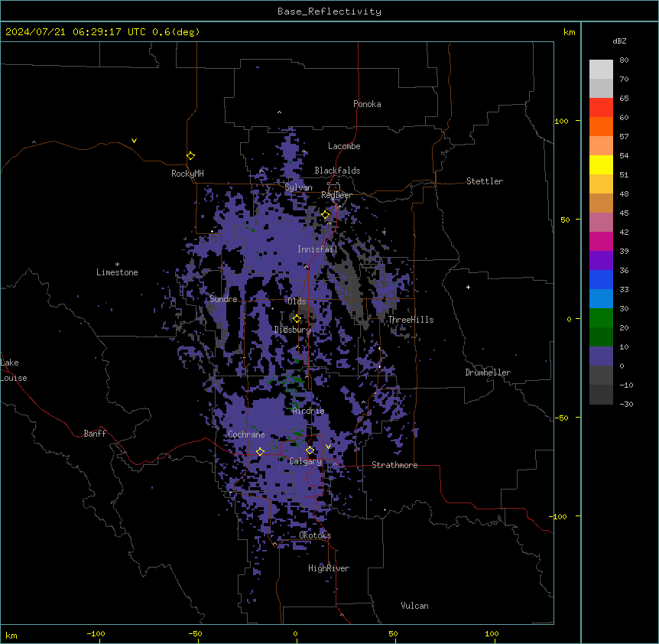Viewport: 659px width, 644px height.
Task: Select the Sundre label
Action: [x=223, y=299]
